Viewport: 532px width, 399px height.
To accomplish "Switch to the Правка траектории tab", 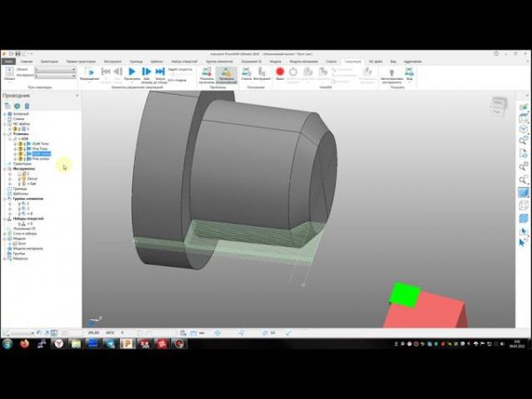I will (x=81, y=61).
